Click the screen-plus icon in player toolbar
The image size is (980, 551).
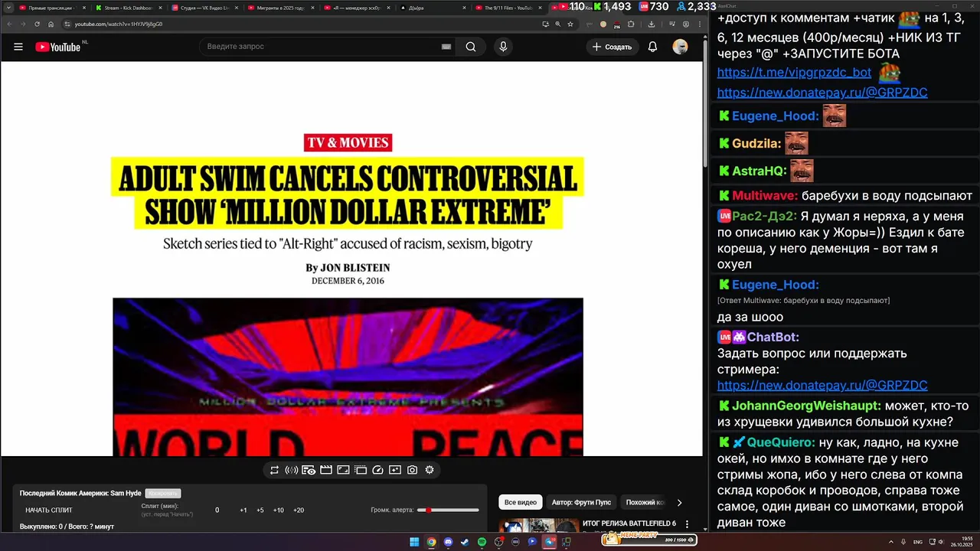[395, 470]
